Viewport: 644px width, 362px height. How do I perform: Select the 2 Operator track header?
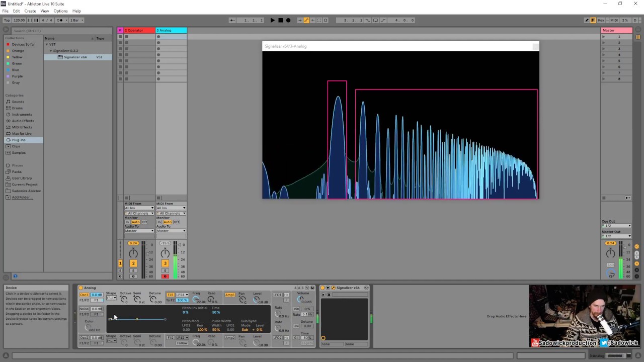pyautogui.click(x=139, y=30)
